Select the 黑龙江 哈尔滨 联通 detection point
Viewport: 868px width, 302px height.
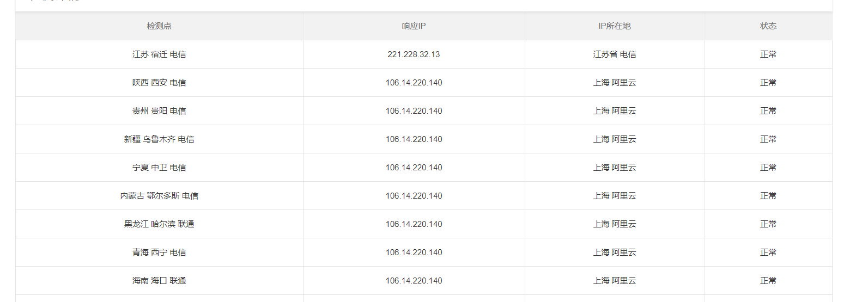[159, 224]
